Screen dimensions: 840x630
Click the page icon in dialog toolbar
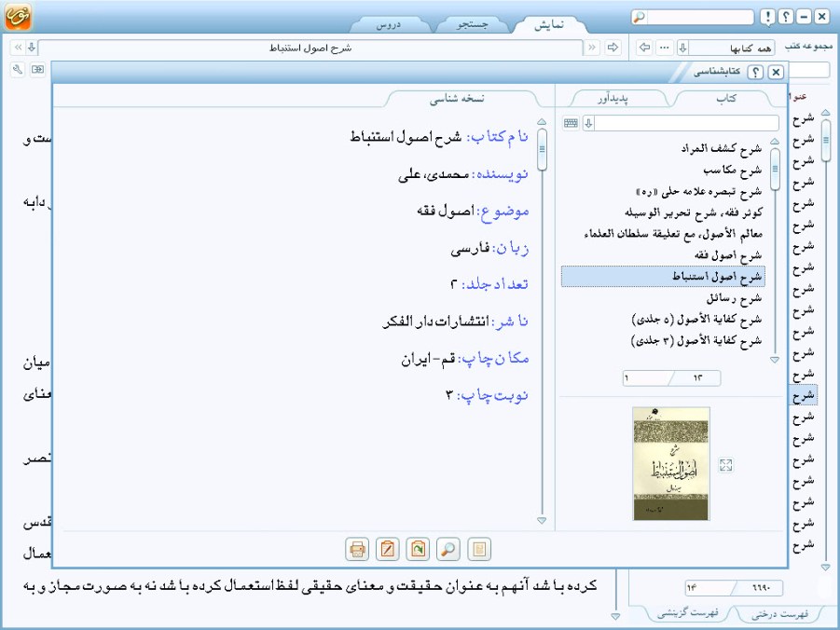(x=479, y=549)
